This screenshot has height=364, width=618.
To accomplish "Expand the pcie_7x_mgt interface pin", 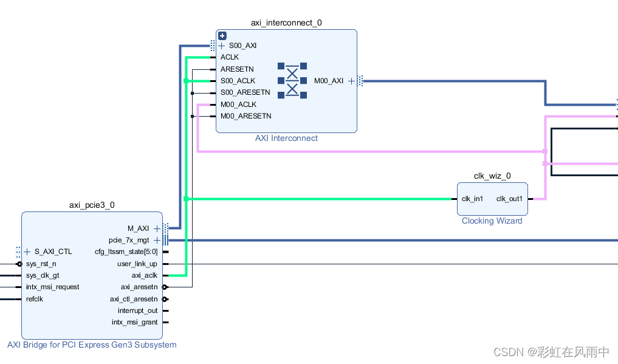I will click(x=157, y=240).
